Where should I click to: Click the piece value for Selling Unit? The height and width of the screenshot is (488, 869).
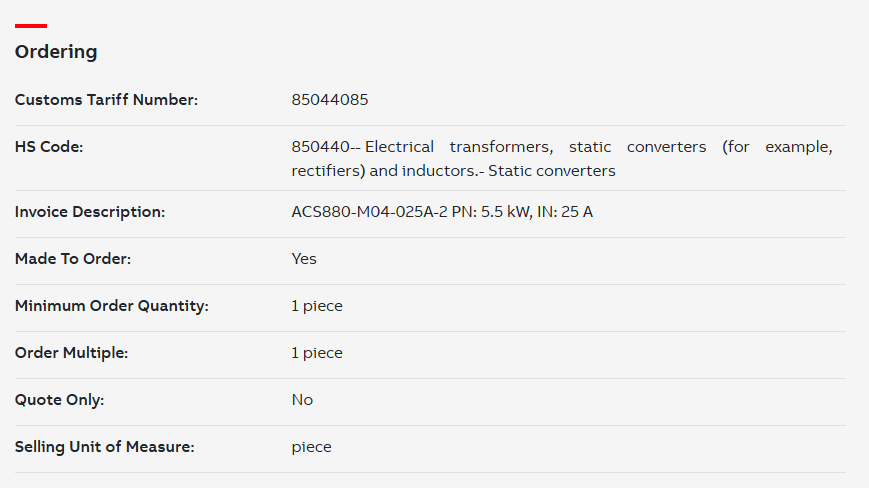point(311,447)
